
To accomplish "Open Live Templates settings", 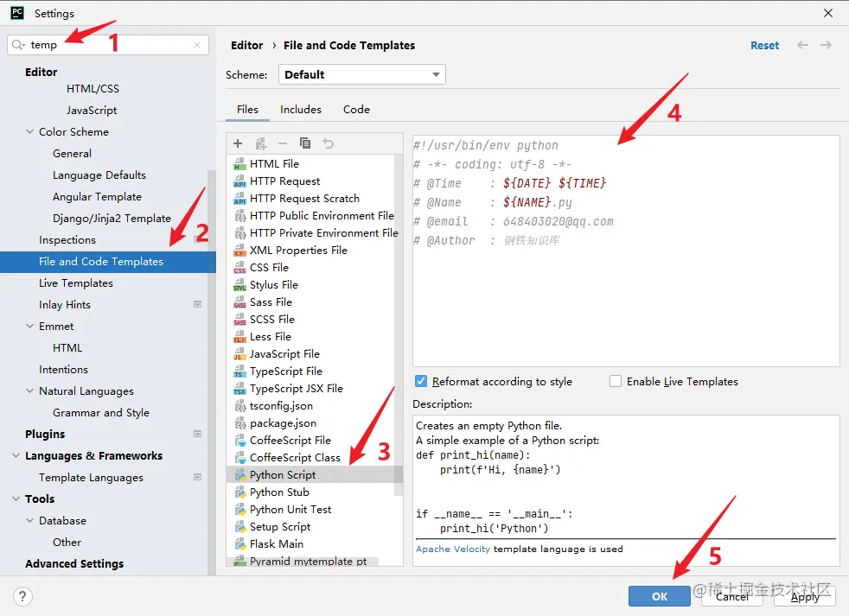I will pos(76,283).
